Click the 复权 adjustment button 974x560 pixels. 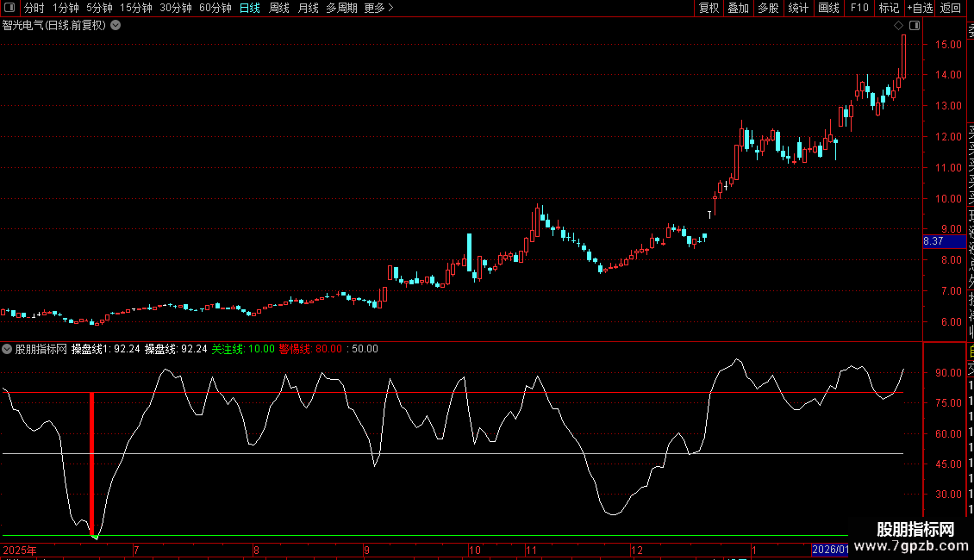pos(709,8)
